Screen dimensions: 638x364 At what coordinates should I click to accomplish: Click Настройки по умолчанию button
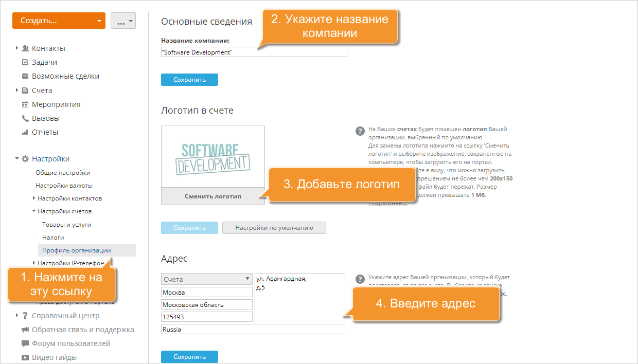274,228
